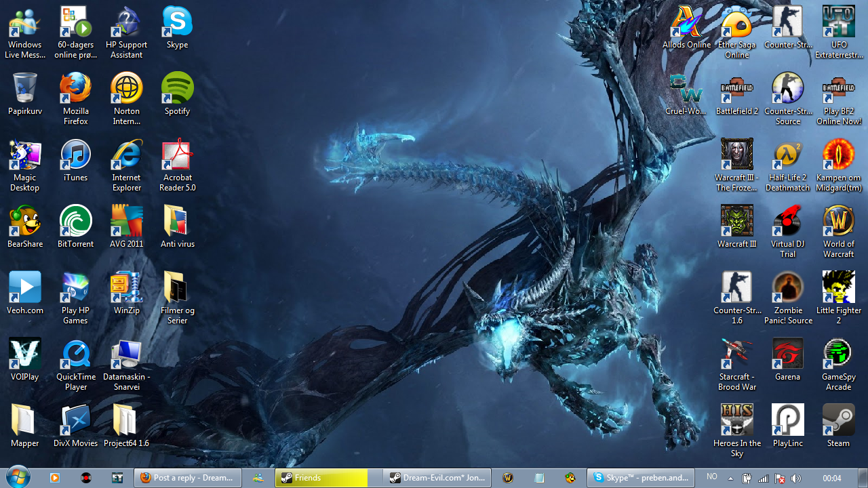Viewport: 868px width, 488px height.
Task: Open the Magic Desktop icon
Action: [x=25, y=155]
